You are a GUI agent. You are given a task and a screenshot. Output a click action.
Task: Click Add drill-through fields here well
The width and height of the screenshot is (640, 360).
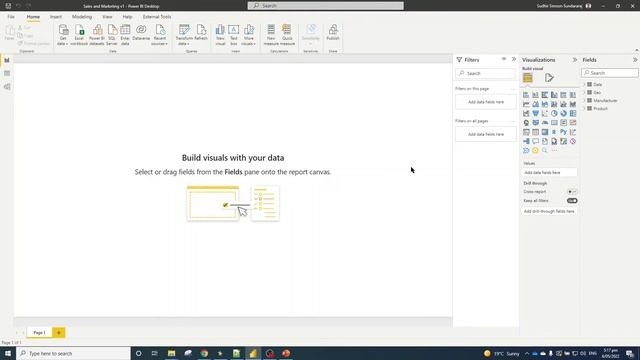click(550, 211)
